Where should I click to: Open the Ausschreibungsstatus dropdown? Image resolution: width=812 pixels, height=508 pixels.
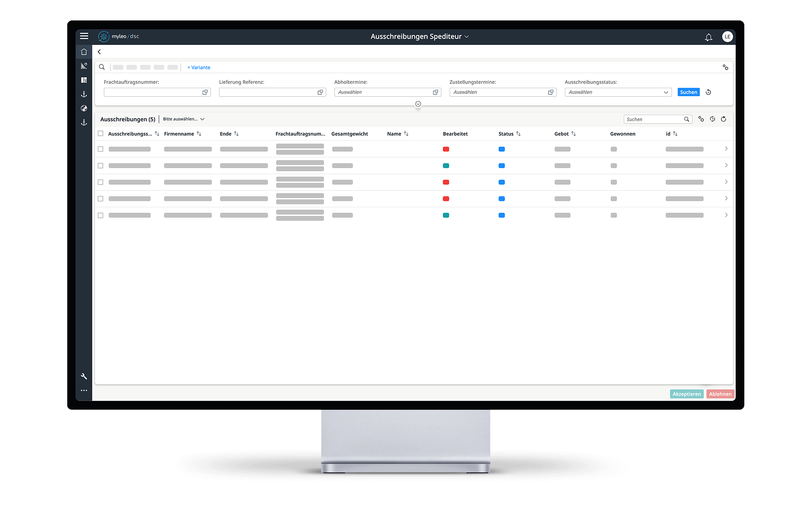(x=618, y=92)
